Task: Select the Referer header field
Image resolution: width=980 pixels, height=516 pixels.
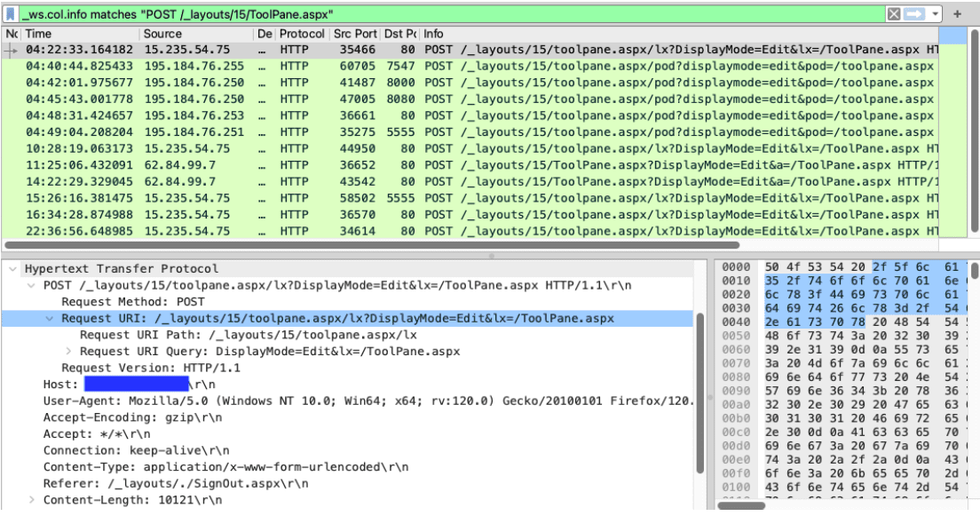Action: click(176, 483)
